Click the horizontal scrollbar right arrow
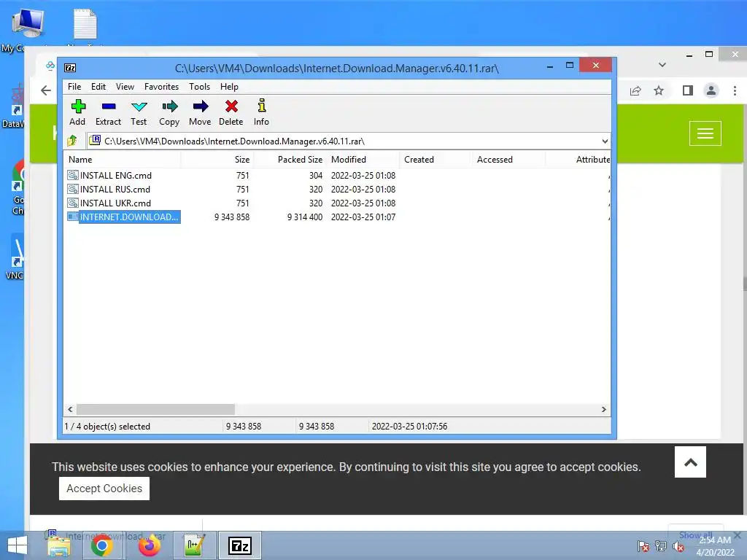747x560 pixels. click(603, 410)
